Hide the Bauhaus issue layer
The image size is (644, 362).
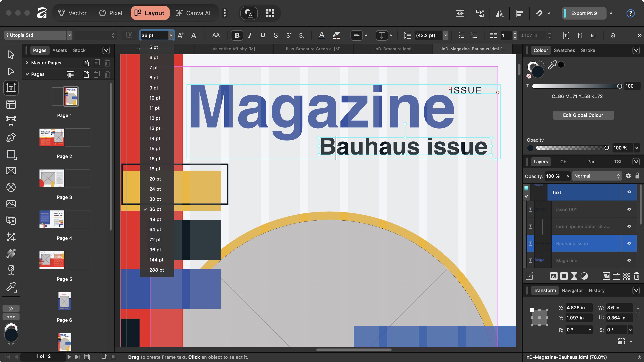(x=630, y=243)
